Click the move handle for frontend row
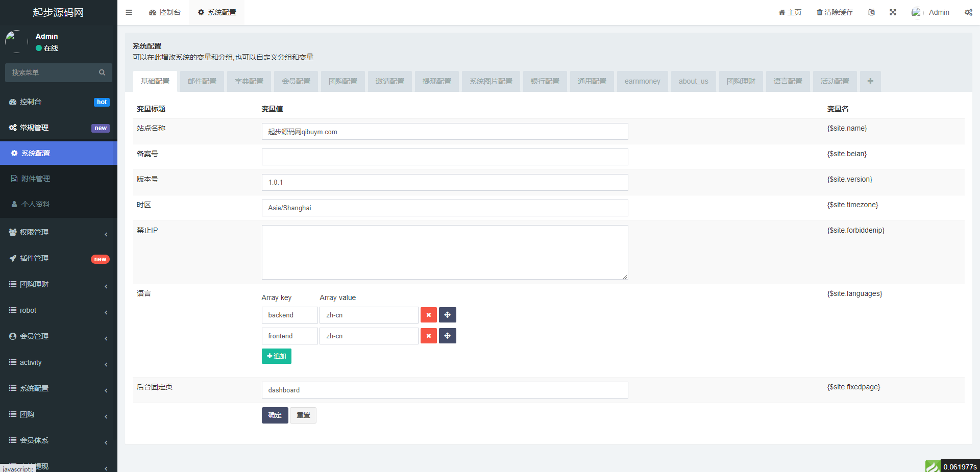Viewport: 980px width, 472px height. pyautogui.click(x=447, y=336)
